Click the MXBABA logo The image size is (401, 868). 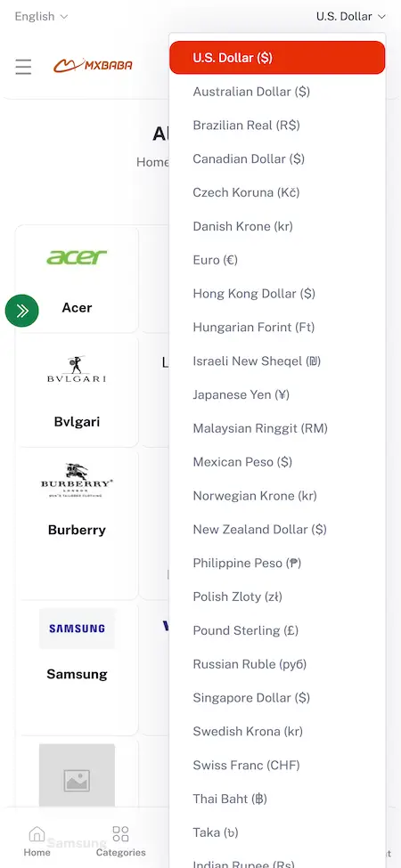point(93,66)
